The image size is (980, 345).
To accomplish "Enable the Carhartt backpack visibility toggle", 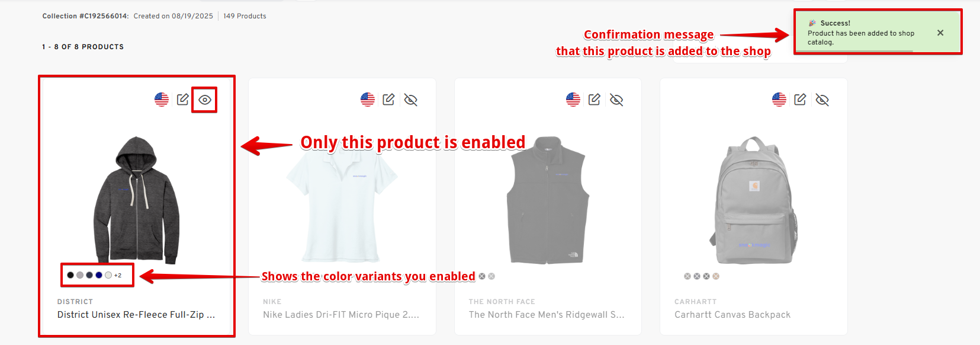I will click(822, 100).
